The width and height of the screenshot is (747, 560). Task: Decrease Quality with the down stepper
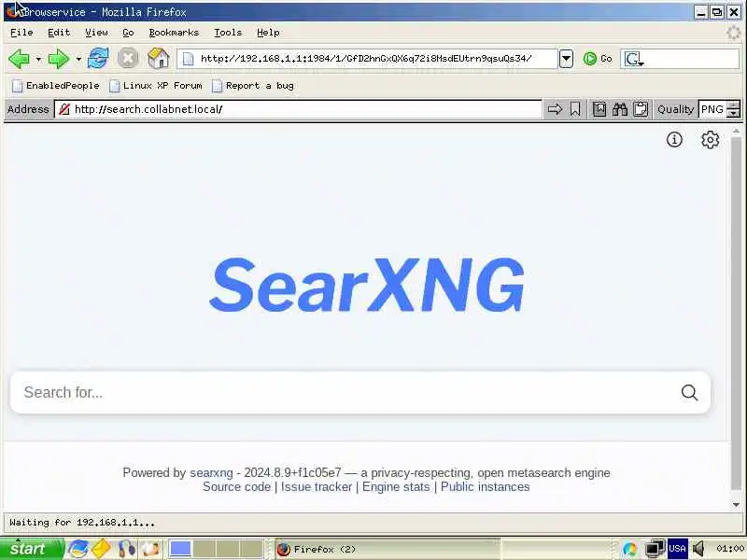tap(734, 113)
